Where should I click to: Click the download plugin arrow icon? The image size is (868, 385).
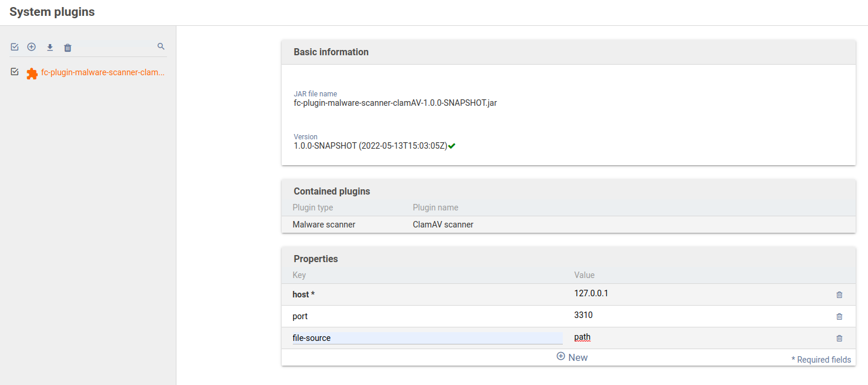[50, 47]
